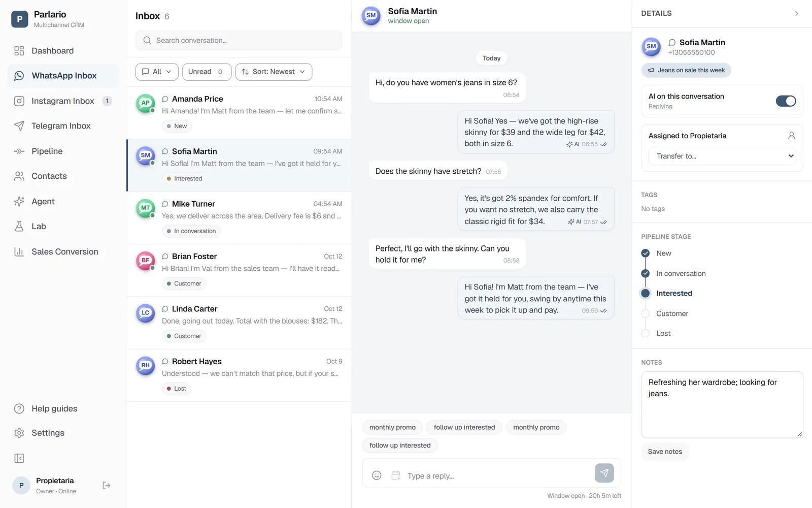The width and height of the screenshot is (812, 508).
Task: Open the Sort: Newest dropdown
Action: click(x=274, y=72)
